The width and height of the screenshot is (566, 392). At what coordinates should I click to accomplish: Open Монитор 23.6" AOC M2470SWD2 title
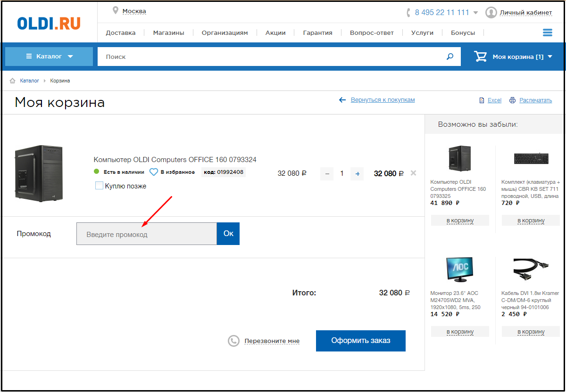(x=456, y=300)
